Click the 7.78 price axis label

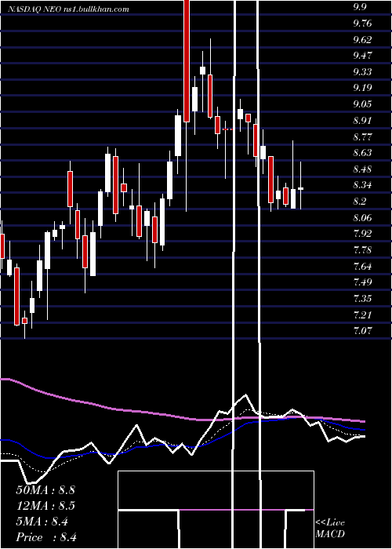click(x=362, y=250)
